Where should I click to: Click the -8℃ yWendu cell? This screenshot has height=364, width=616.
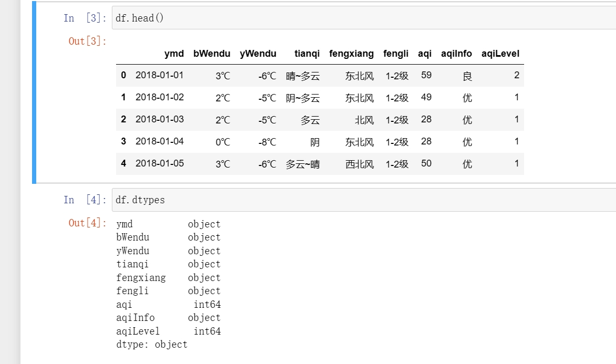pyautogui.click(x=267, y=142)
